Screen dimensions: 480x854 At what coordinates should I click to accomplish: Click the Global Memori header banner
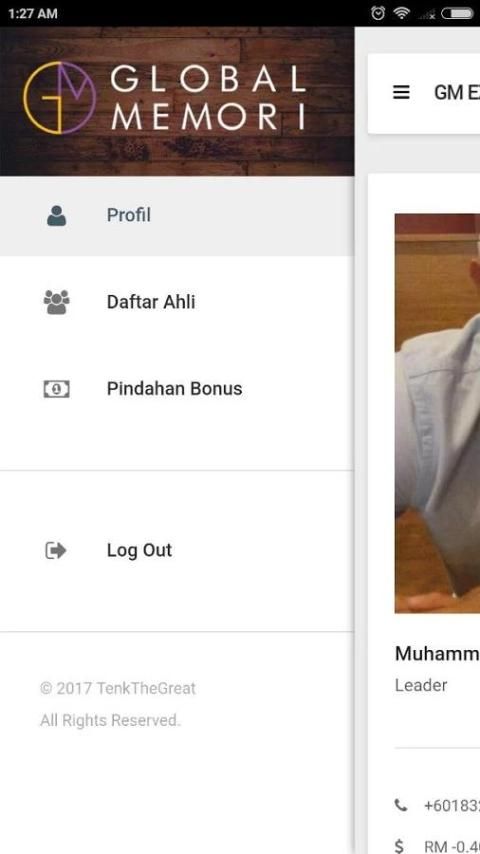click(x=177, y=101)
